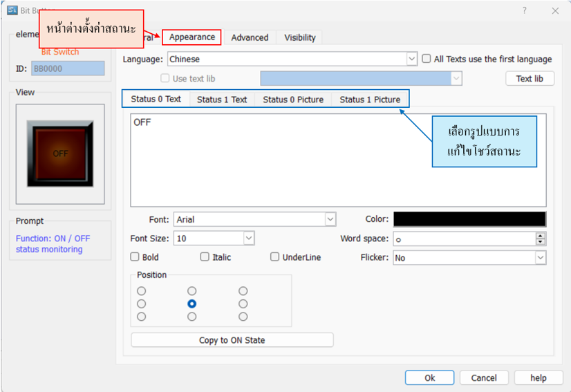
Task: Open the Font Size dropdown
Action: pyautogui.click(x=249, y=239)
